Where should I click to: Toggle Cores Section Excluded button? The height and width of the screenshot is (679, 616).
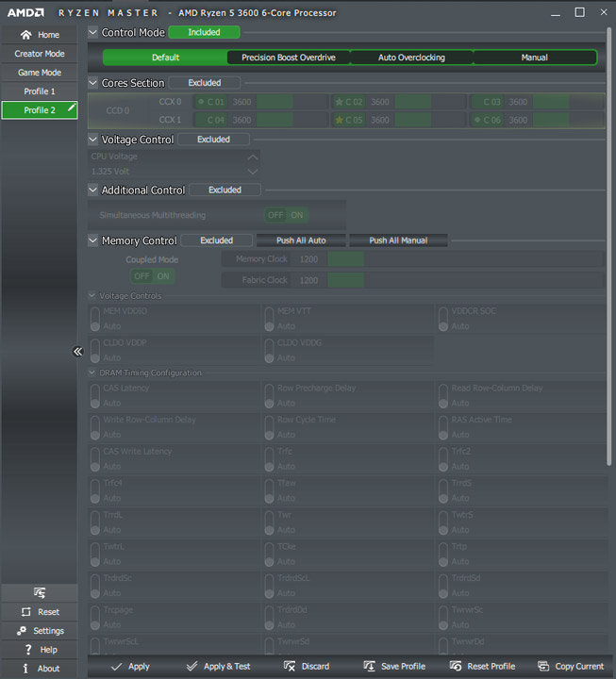pos(205,83)
